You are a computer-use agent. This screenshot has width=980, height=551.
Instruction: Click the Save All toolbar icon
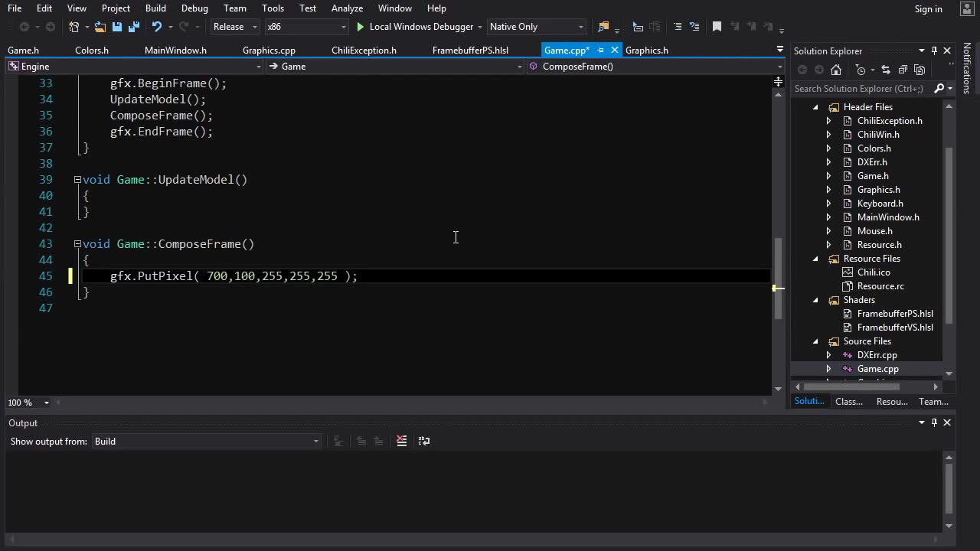click(134, 27)
